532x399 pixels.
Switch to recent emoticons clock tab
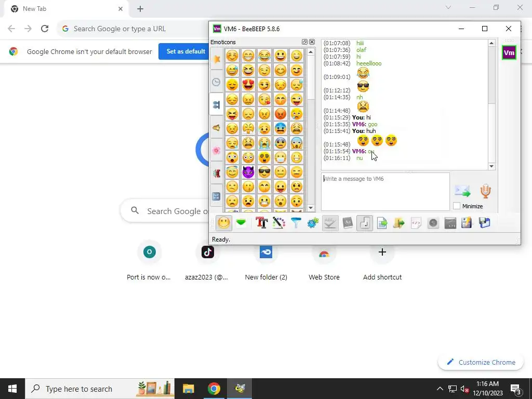click(x=217, y=82)
